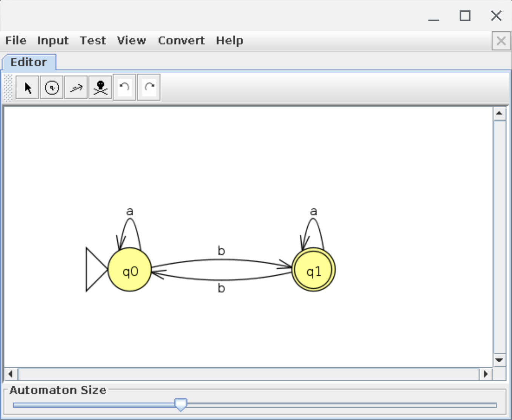Click the Automaton Size slider handle
Image resolution: width=512 pixels, height=420 pixels.
pos(181,405)
